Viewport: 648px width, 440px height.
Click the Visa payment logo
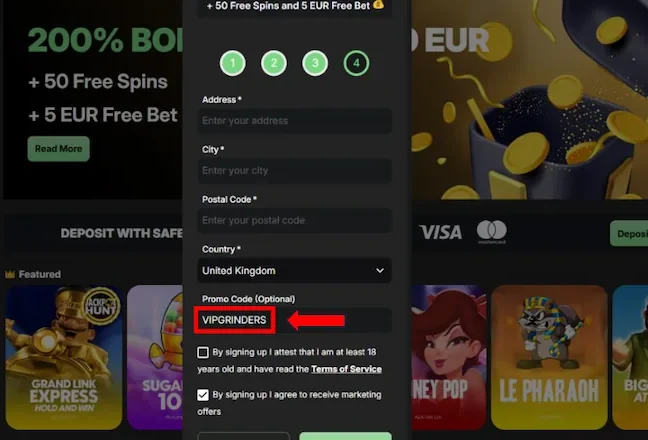[x=441, y=232]
